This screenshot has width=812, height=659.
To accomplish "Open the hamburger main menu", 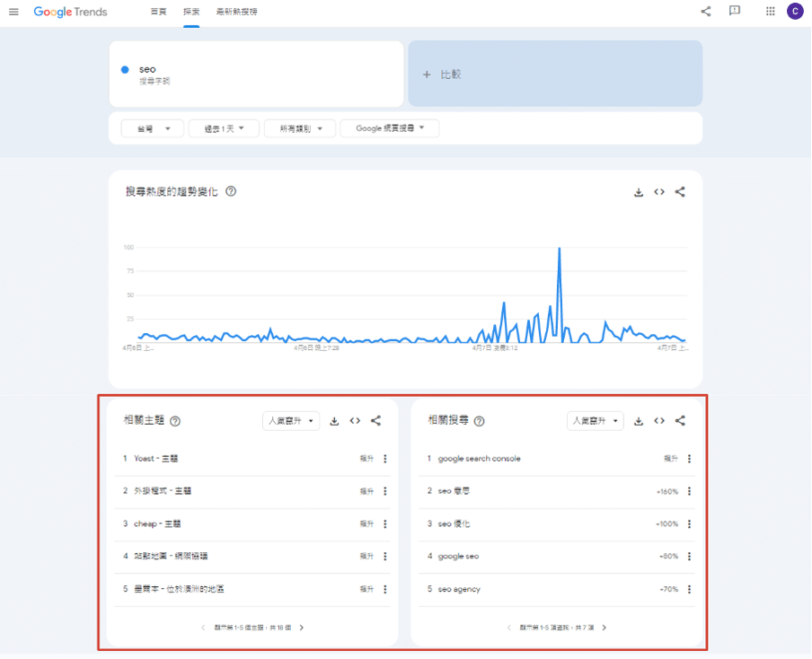I will pos(14,12).
